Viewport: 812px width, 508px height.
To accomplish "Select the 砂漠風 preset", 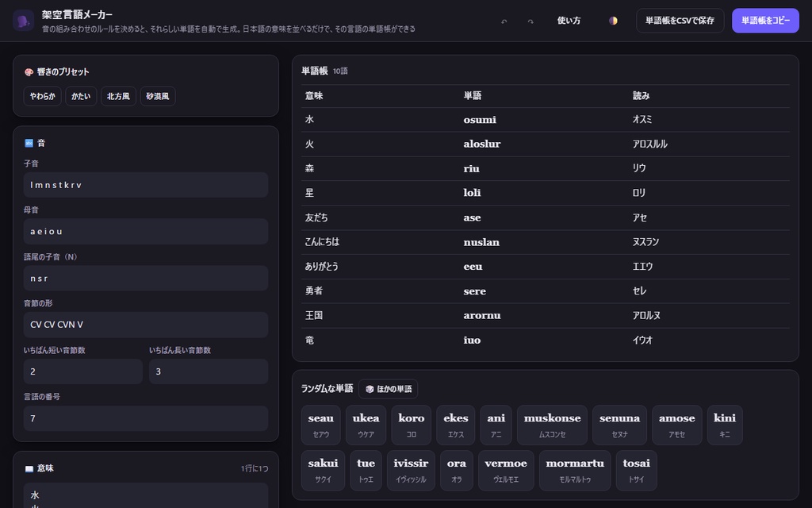I will (158, 96).
